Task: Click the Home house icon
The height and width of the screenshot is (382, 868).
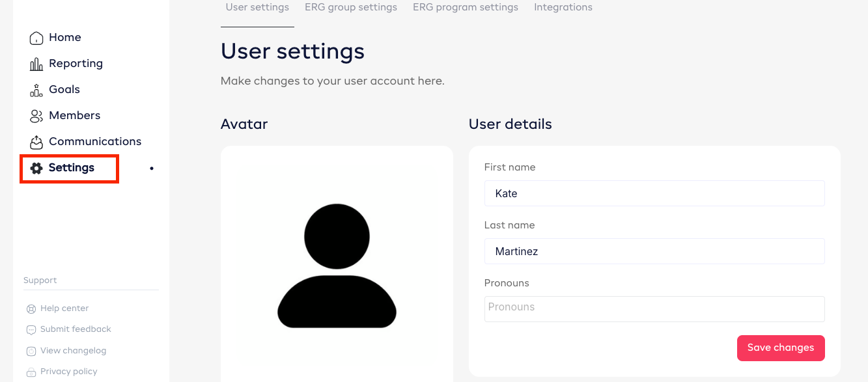Action: pyautogui.click(x=36, y=38)
